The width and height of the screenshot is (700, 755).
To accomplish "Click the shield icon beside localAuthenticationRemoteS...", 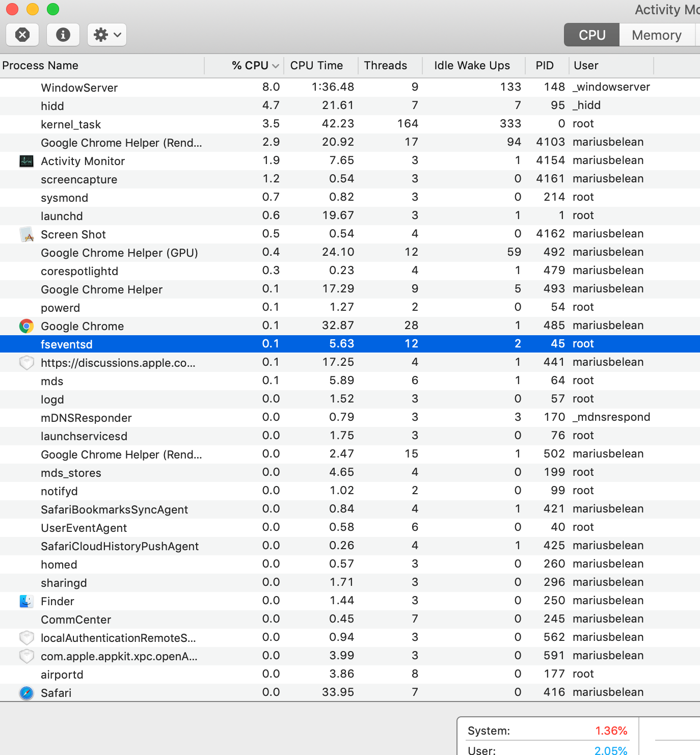I will tap(26, 638).
